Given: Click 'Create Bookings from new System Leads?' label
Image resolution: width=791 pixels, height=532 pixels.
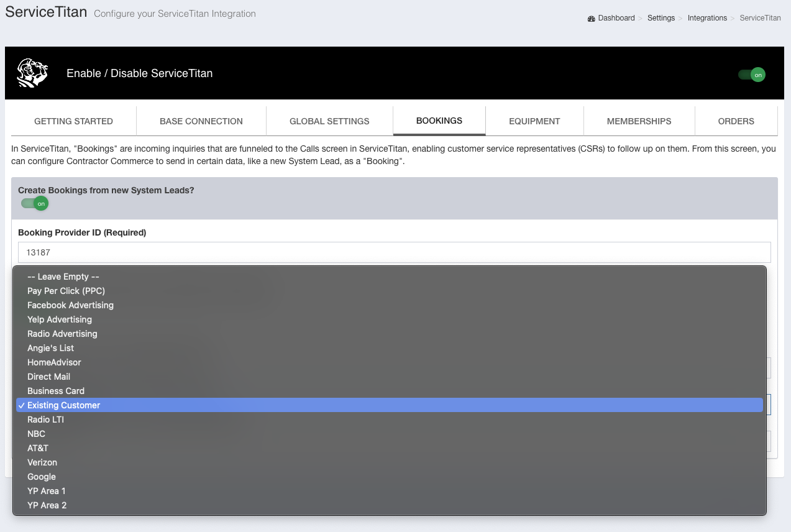Looking at the screenshot, I should [x=106, y=190].
